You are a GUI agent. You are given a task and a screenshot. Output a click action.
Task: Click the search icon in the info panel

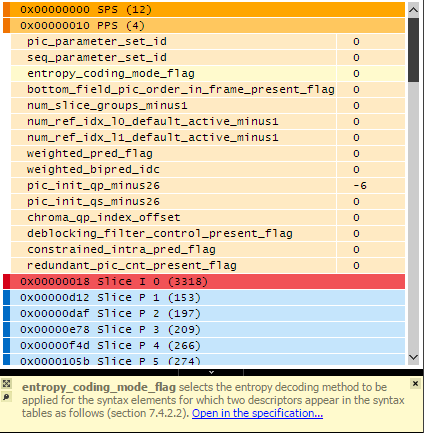(x=6, y=397)
